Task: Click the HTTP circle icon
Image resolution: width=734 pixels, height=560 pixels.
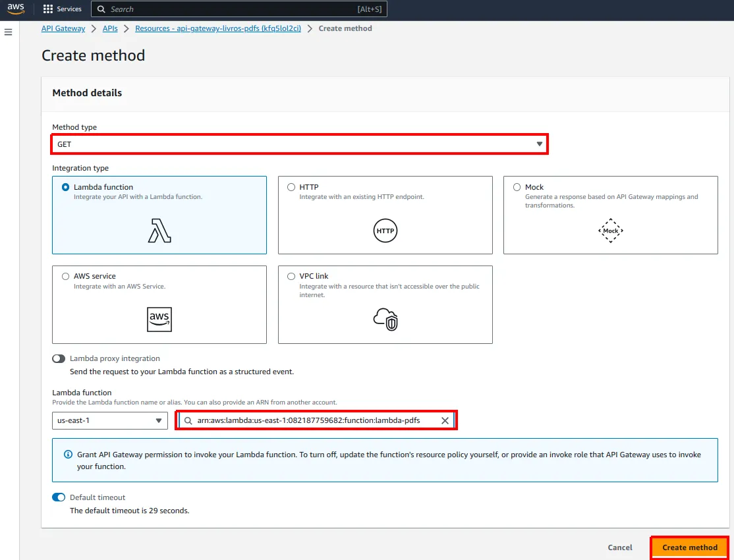Action: click(x=385, y=231)
